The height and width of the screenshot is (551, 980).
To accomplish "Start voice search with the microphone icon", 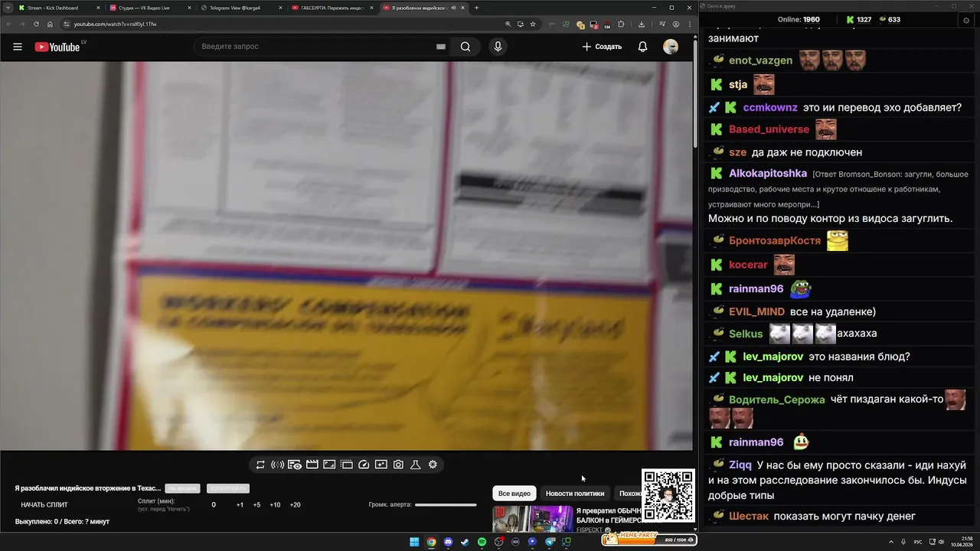I will 498,47.
